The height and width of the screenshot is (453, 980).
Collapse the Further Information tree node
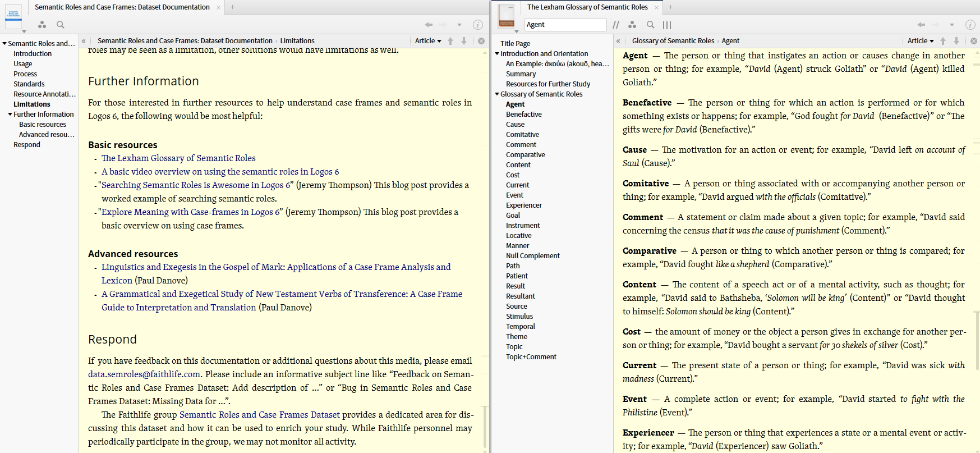point(10,115)
